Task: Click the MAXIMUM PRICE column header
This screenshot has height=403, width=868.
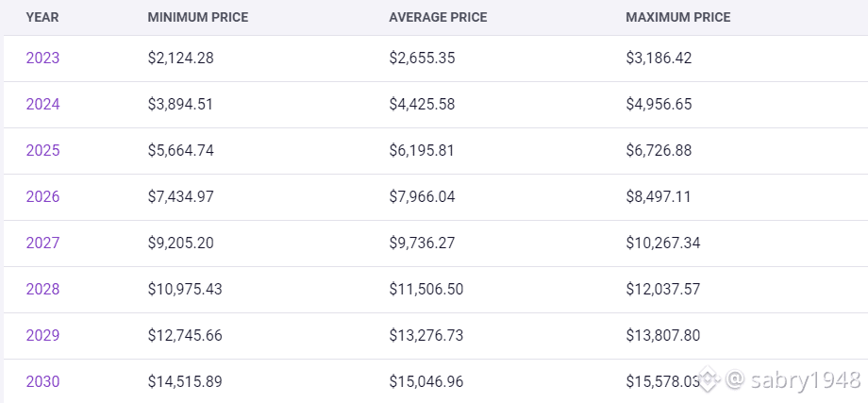Action: tap(677, 17)
